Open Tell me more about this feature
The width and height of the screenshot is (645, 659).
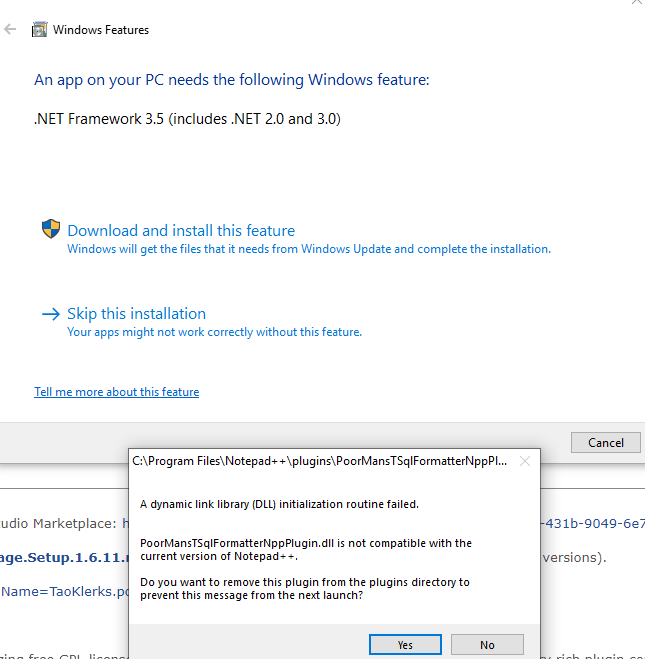116,392
